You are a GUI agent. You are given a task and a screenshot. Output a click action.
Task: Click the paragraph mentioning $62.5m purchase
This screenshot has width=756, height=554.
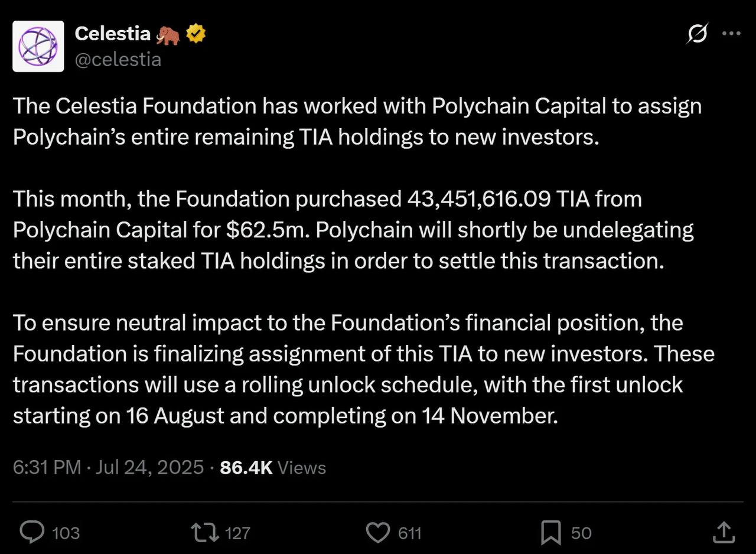tap(353, 230)
